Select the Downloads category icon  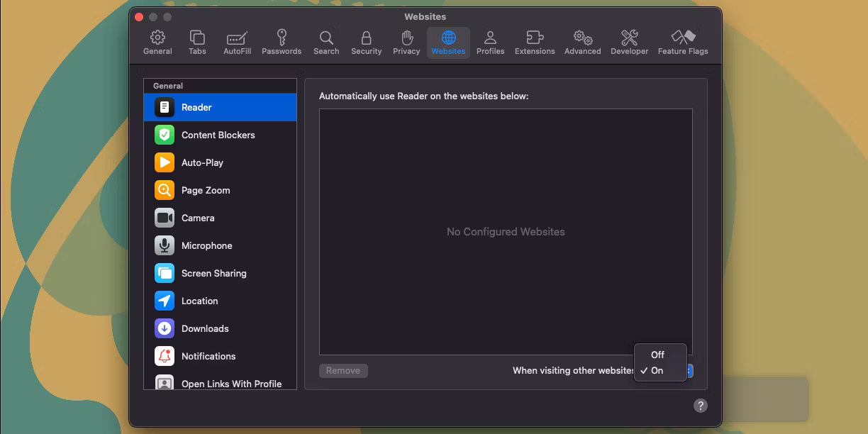164,328
